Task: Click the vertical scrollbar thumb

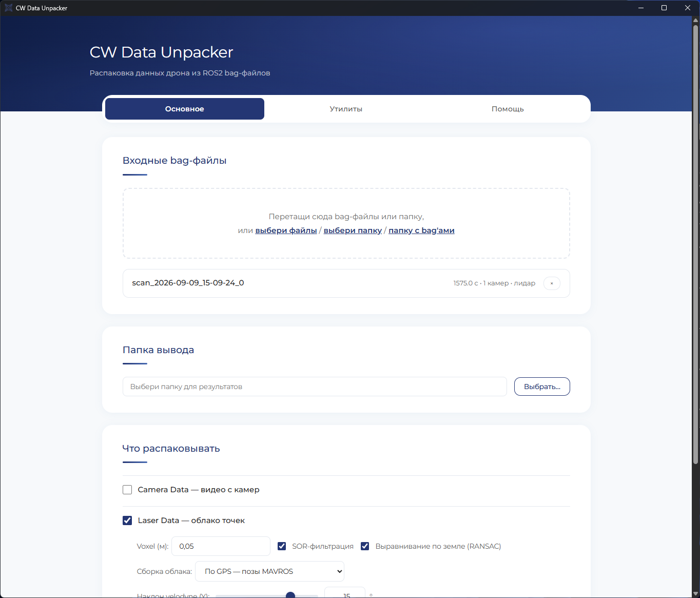Action: [x=696, y=244]
